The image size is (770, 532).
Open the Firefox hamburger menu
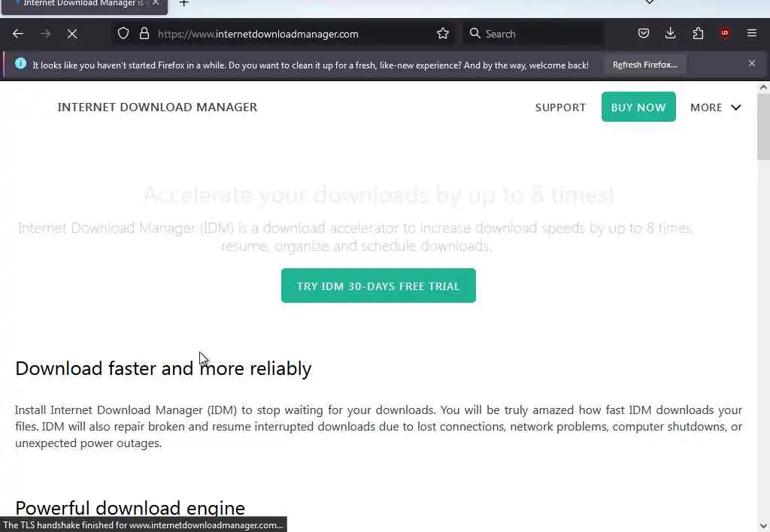[x=752, y=33]
